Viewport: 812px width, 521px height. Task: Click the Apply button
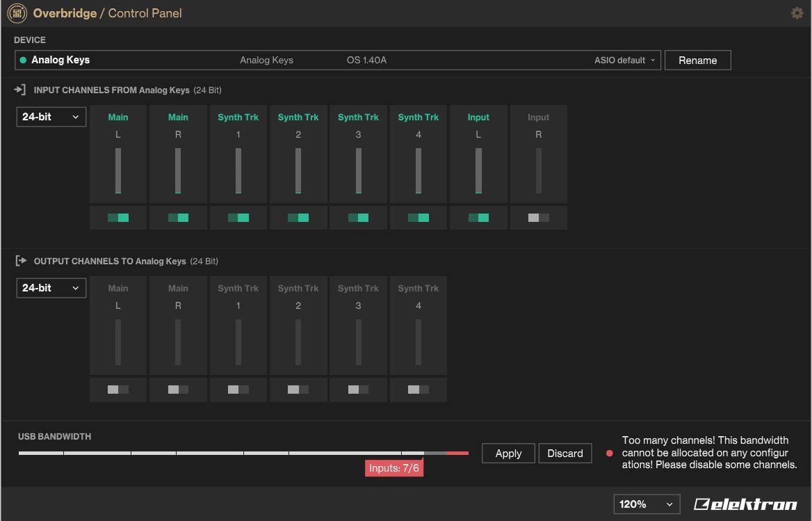[x=508, y=454]
